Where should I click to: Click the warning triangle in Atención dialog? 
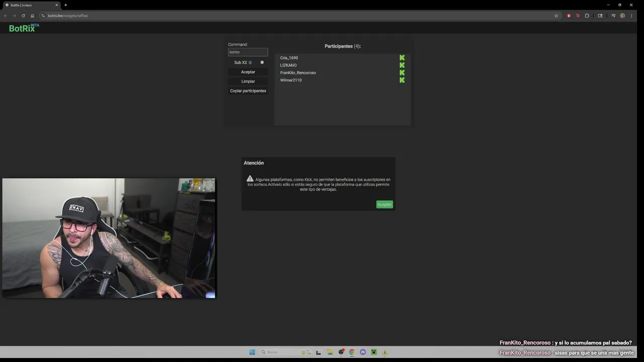250,178
